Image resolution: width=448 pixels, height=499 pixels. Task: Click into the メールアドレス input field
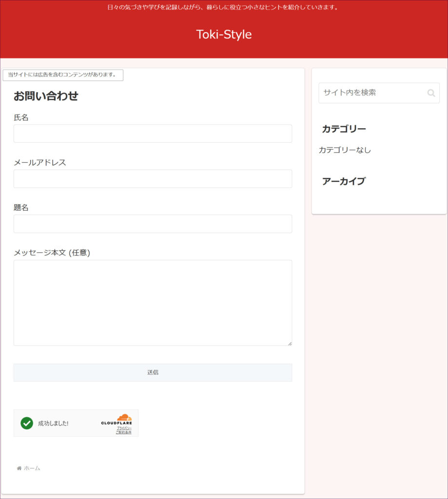pos(153,179)
